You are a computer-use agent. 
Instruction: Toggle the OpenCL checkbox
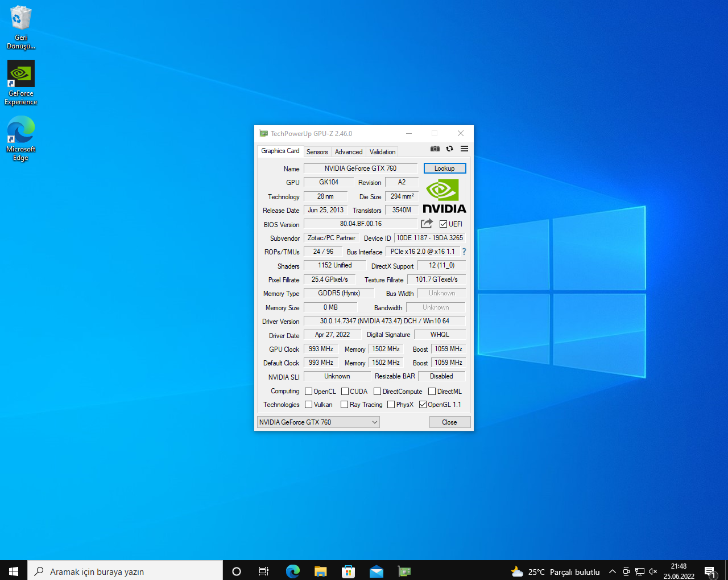click(x=308, y=392)
